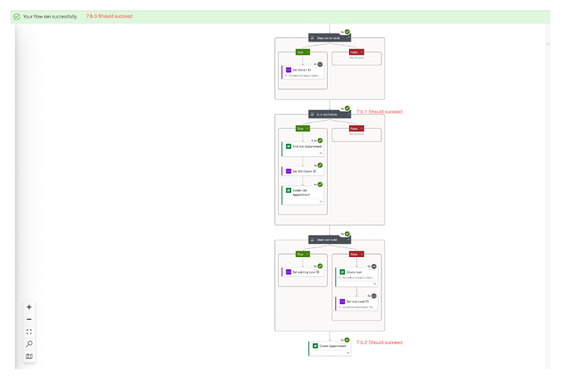This screenshot has height=392, width=563.
Task: Open the canvas search magnifier
Action: point(29,344)
